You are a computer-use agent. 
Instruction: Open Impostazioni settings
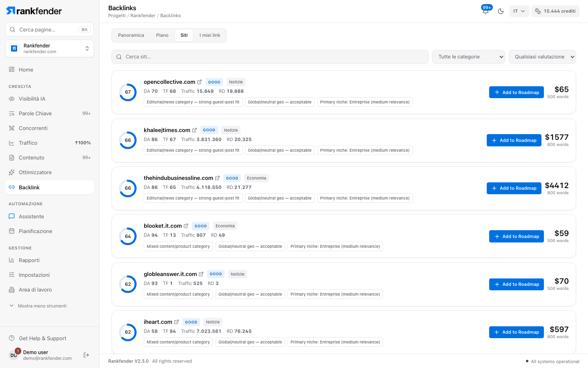(49, 275)
